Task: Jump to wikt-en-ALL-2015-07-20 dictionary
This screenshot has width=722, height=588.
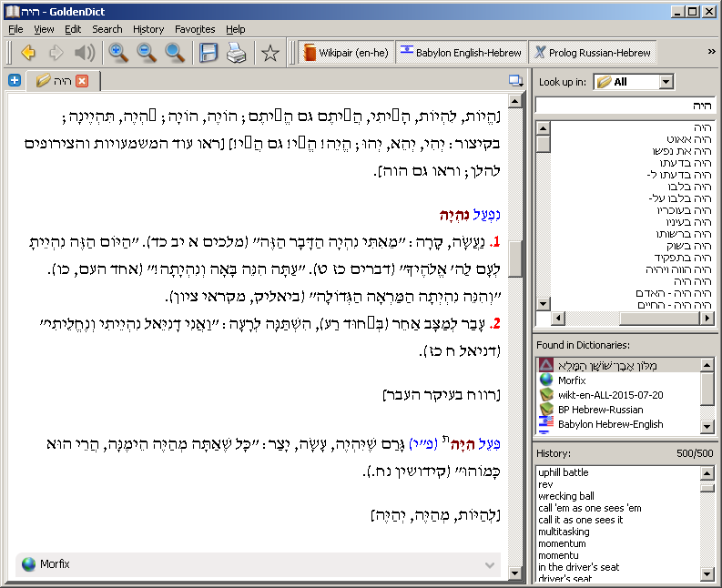Action: click(x=618, y=395)
